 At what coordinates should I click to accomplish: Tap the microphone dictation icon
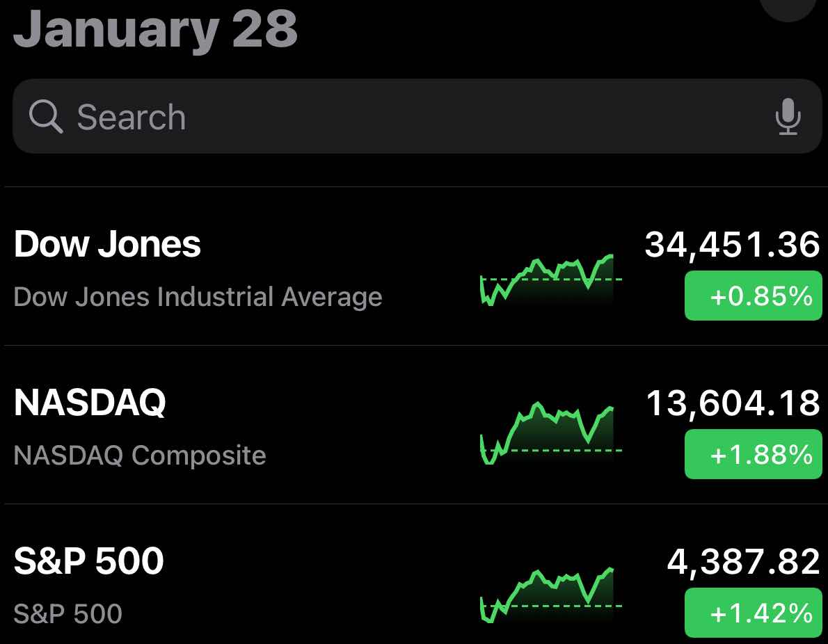(788, 117)
